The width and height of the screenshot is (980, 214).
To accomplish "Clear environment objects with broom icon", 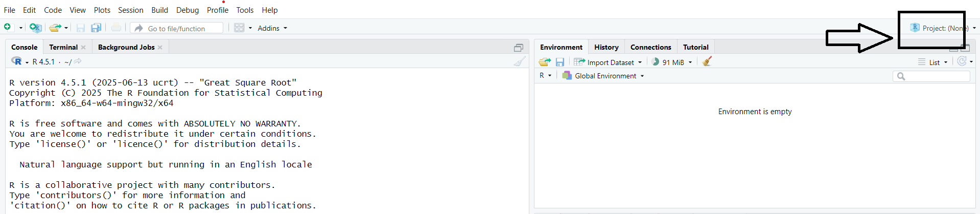I will (707, 61).
